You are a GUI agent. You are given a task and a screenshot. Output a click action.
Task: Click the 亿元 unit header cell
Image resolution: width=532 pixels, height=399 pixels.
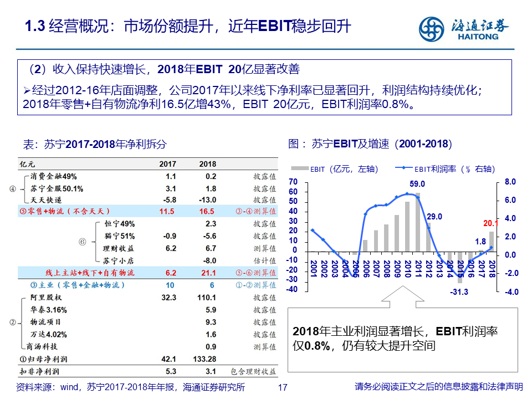(27, 164)
